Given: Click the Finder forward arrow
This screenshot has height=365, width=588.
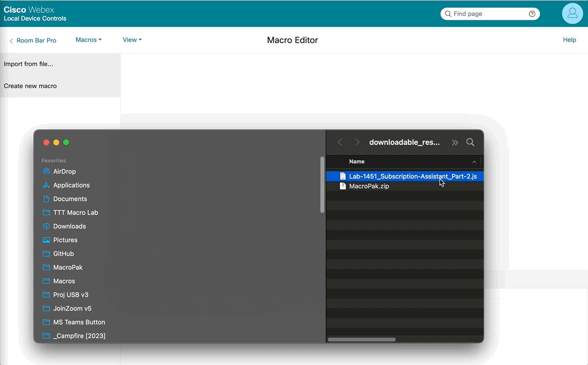Looking at the screenshot, I should coord(357,142).
